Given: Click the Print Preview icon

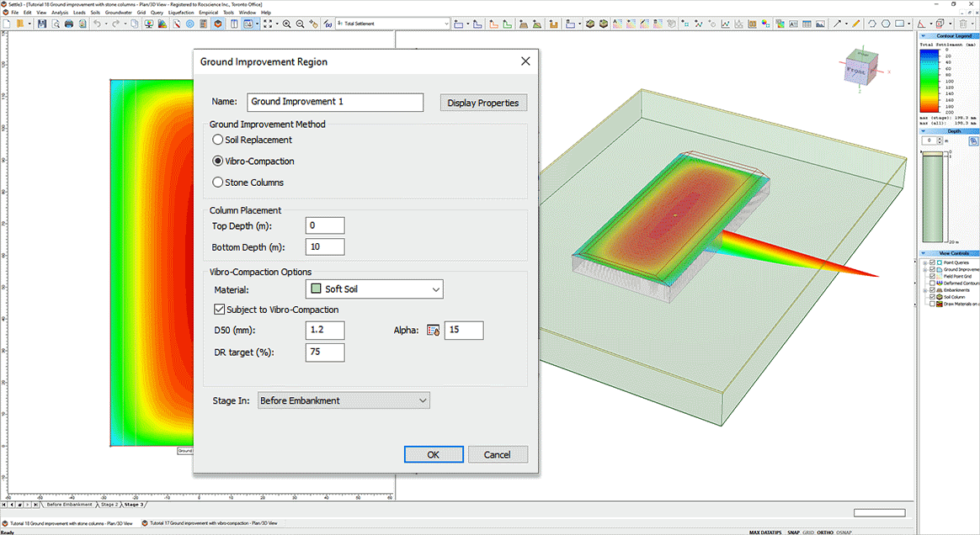Looking at the screenshot, I should [56, 24].
